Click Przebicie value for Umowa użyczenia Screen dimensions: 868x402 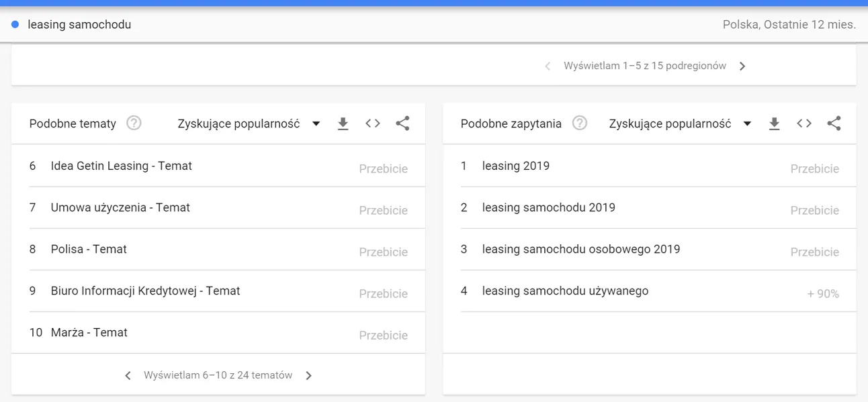tap(383, 211)
